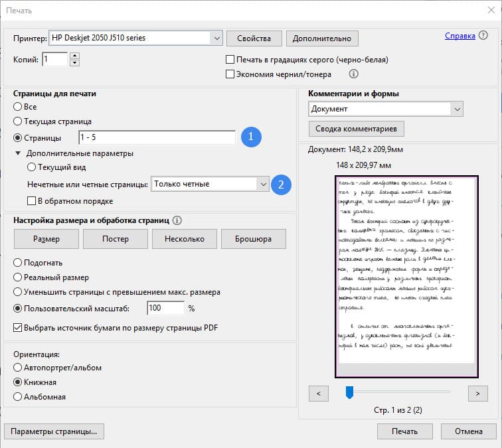Switch to the 'Брошюра' page layout mode
This screenshot has height=448, width=502.
(253, 239)
